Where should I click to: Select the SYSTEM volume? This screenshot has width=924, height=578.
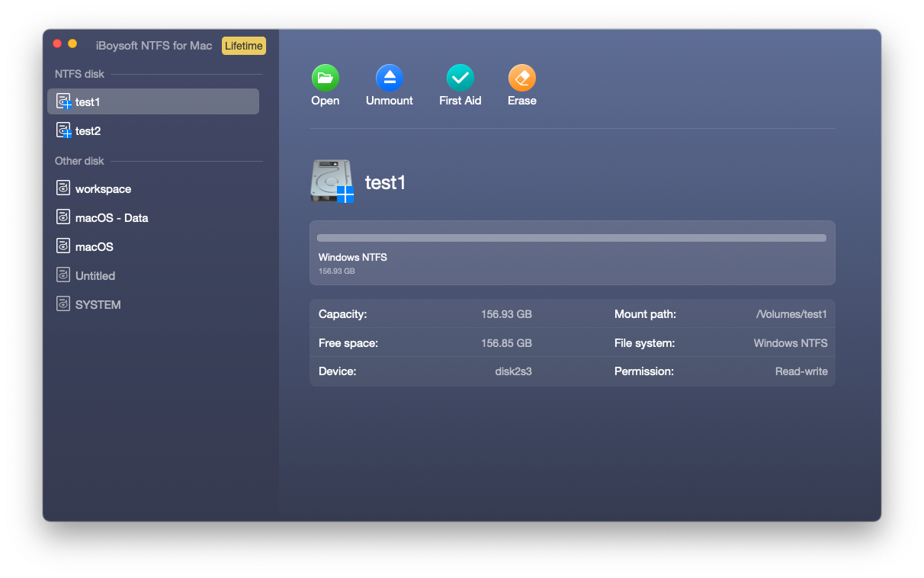153,304
